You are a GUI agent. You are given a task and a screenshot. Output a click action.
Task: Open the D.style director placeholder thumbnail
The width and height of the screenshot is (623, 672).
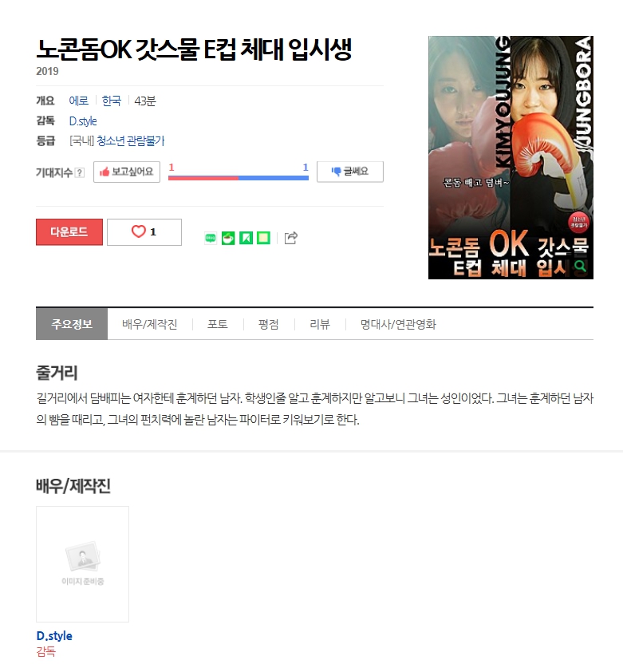[82, 564]
